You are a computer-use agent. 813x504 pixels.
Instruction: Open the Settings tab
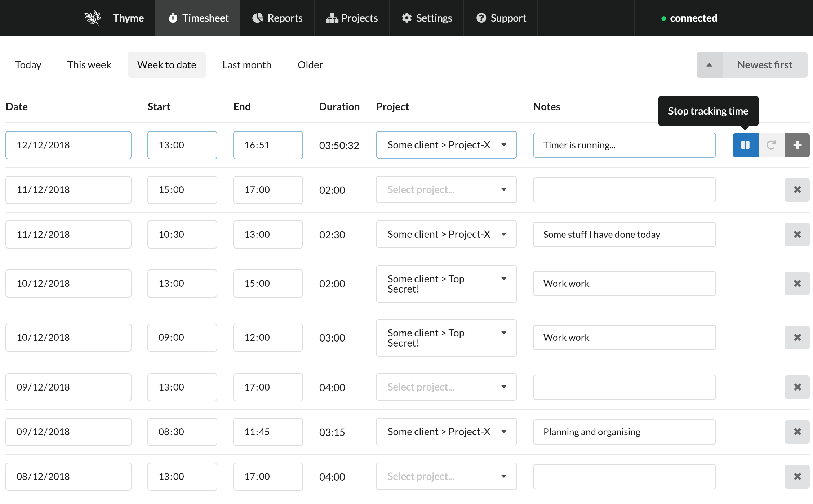[427, 18]
